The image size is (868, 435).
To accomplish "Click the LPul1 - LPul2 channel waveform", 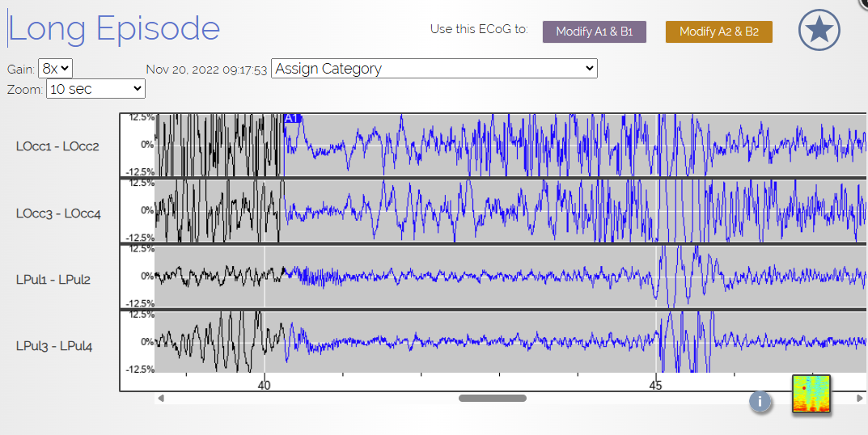I will point(510,277).
